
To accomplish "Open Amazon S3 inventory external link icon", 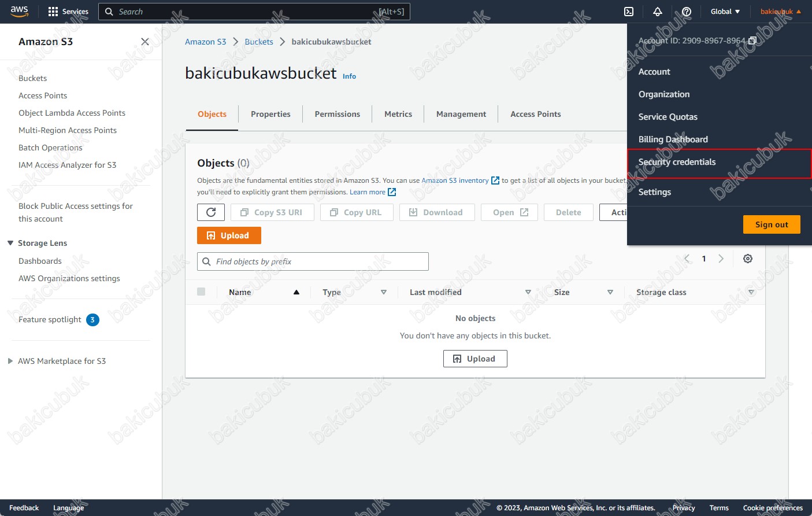I will tap(495, 180).
